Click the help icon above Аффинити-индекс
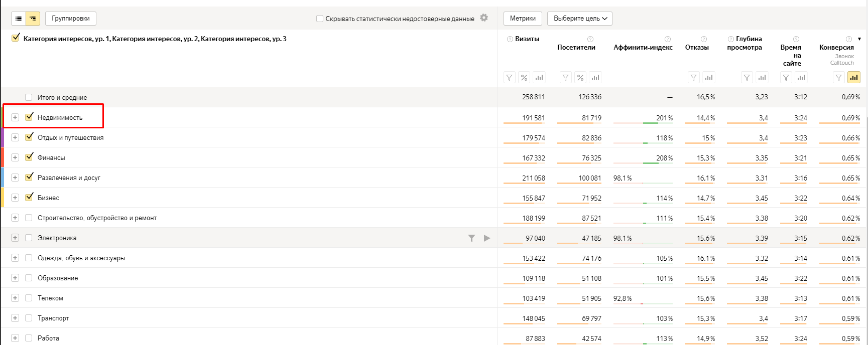 click(x=668, y=39)
